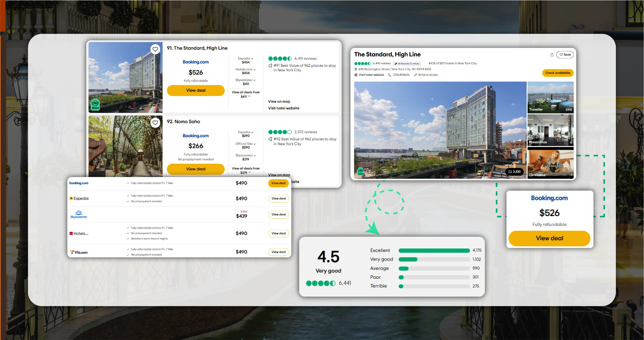Viewport: 644px width, 340px height.
Task: Click Skyscanner row View deal button
Action: 278,215
